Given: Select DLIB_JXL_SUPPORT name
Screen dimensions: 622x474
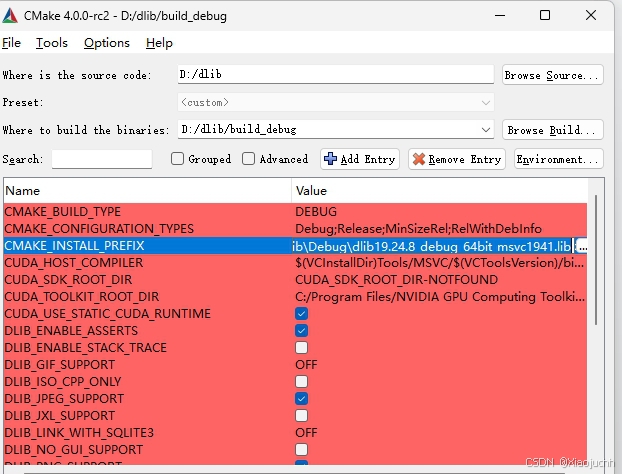Looking at the screenshot, I should pos(60,416).
